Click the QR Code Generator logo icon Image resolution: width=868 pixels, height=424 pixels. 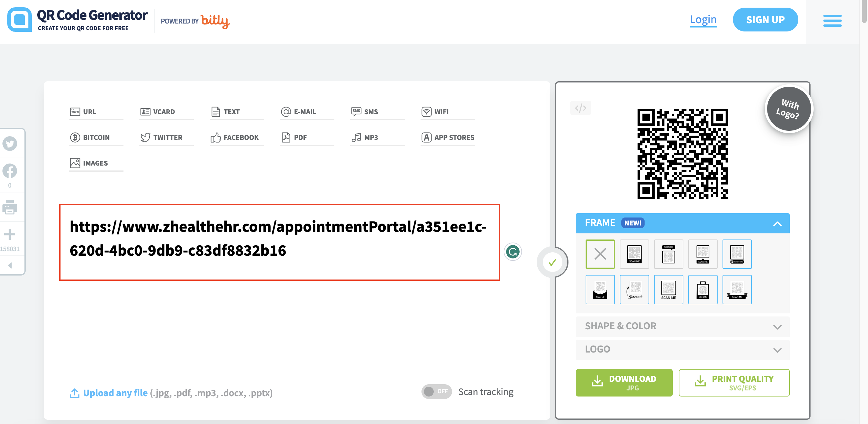click(20, 20)
